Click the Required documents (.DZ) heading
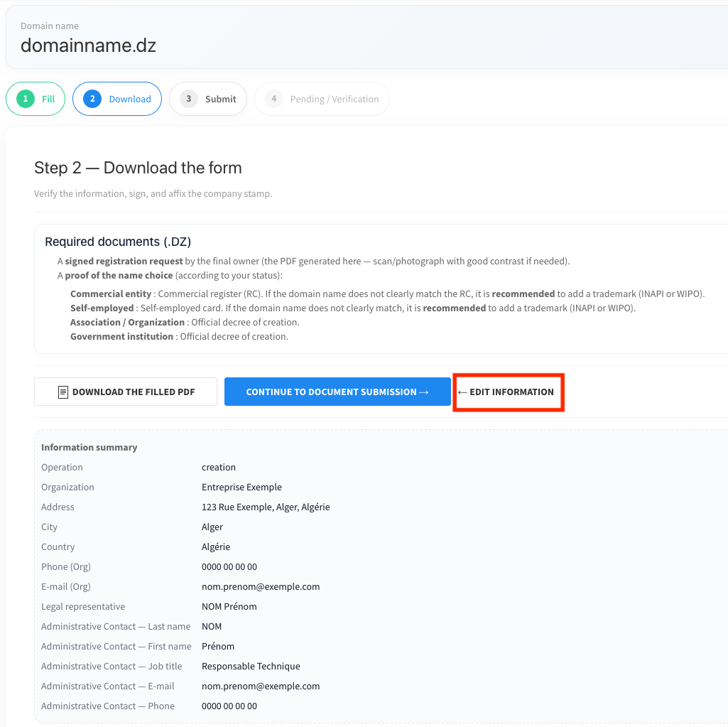The height and width of the screenshot is (727, 728). (118, 242)
